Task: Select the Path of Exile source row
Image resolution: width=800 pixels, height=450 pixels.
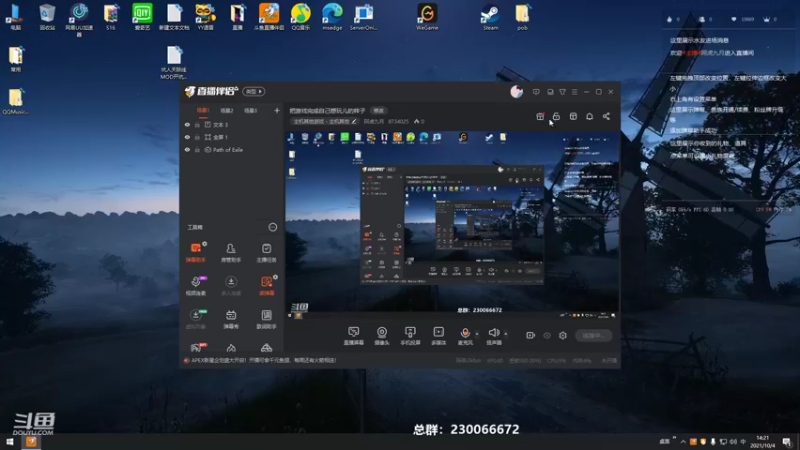Action: click(x=232, y=150)
